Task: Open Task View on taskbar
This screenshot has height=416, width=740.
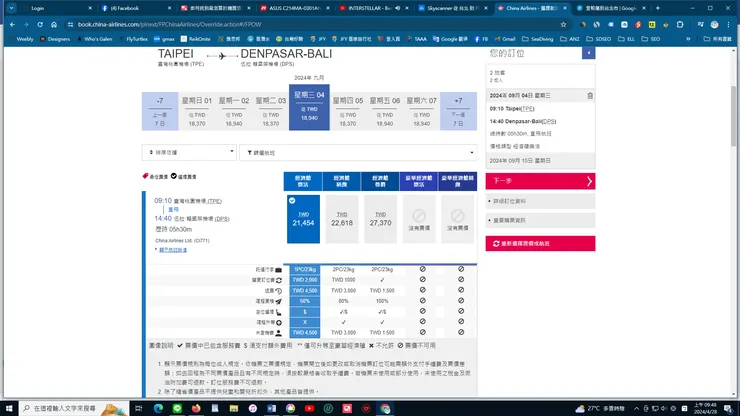Action: pyautogui.click(x=139, y=408)
